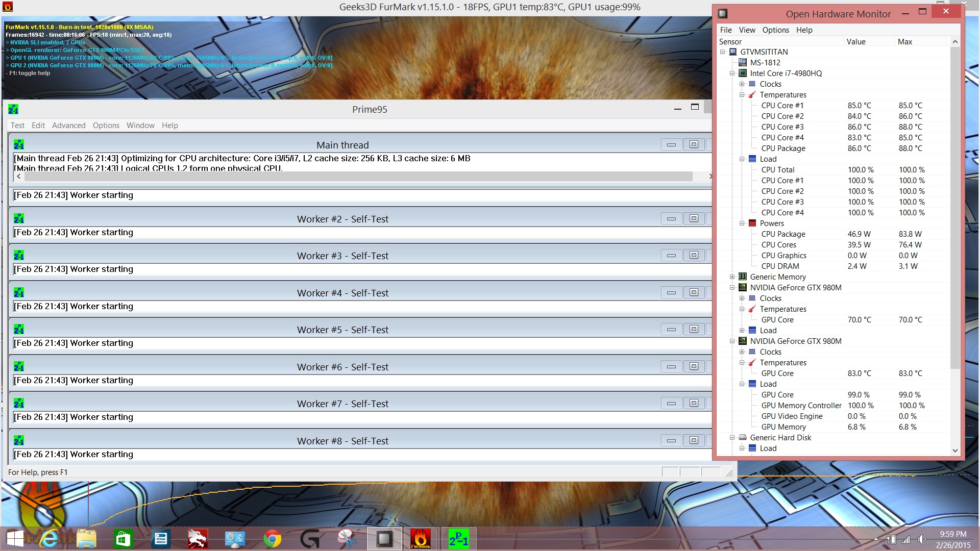
Task: Open Windows Store from the taskbar
Action: (x=124, y=539)
